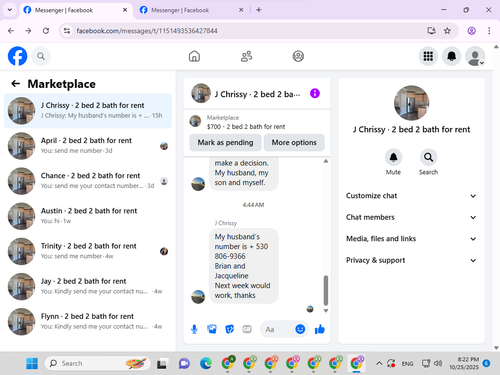The width and height of the screenshot is (500, 375).
Task: Expand Customize chat section
Action: pos(411,196)
